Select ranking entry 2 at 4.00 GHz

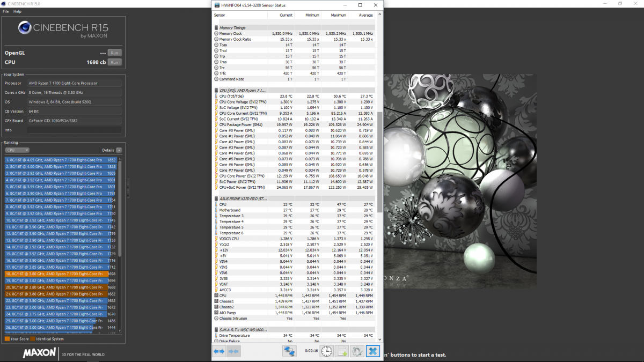point(61,166)
